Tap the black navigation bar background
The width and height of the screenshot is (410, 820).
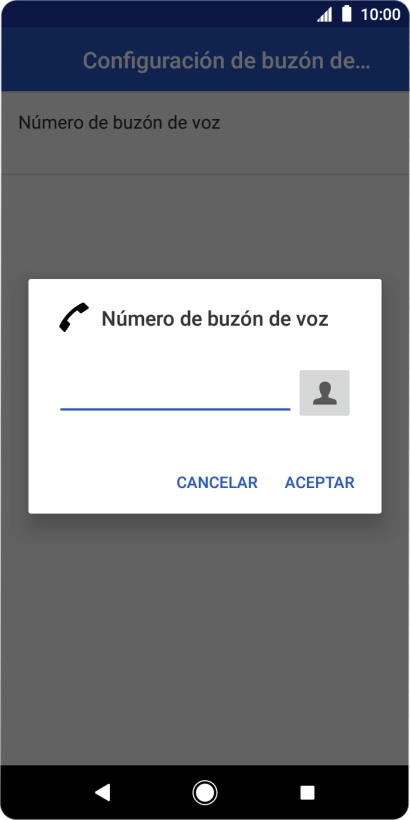coord(205,793)
